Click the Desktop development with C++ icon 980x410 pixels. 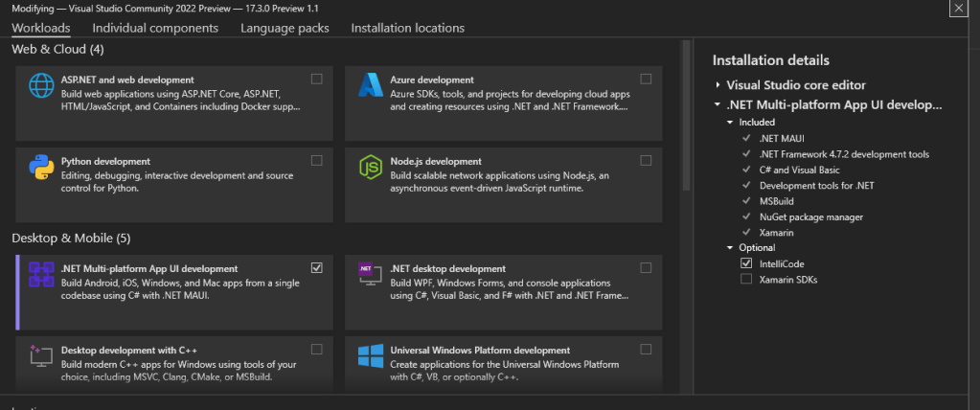41,357
